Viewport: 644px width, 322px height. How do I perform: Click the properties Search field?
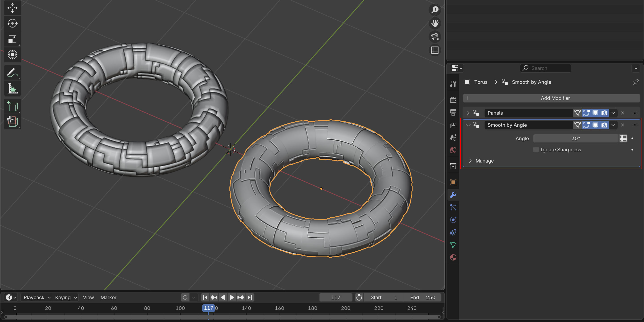pos(546,68)
